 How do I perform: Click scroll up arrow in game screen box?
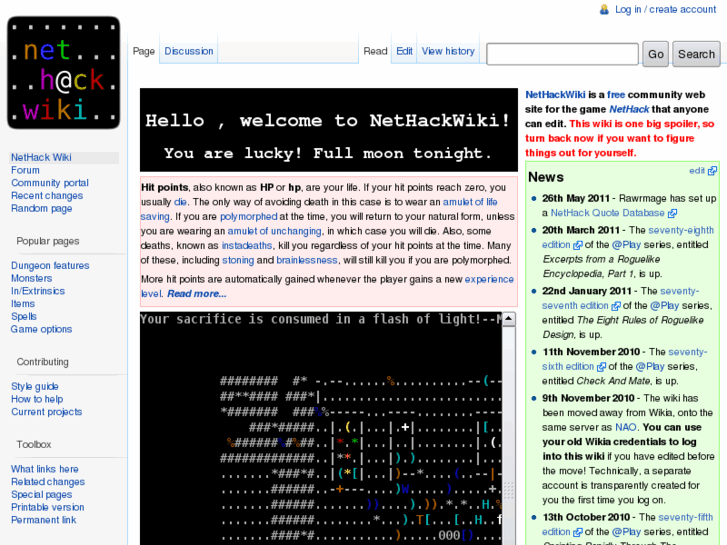coord(509,319)
